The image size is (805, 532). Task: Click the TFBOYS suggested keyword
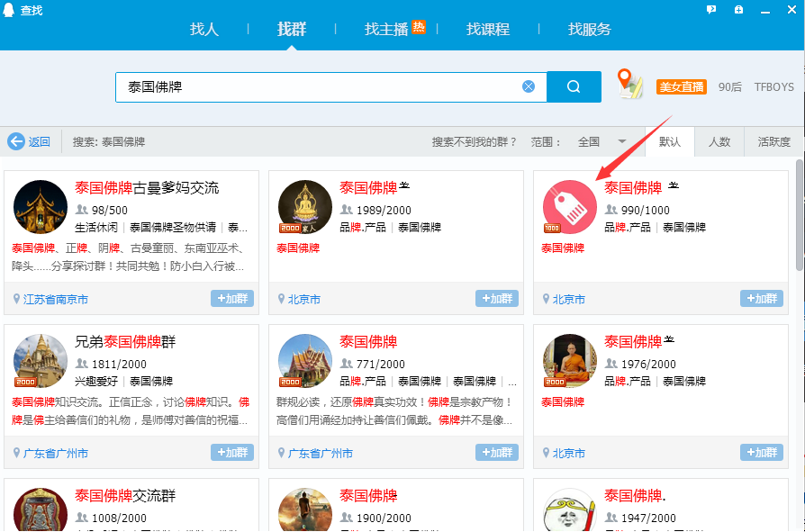pos(773,87)
